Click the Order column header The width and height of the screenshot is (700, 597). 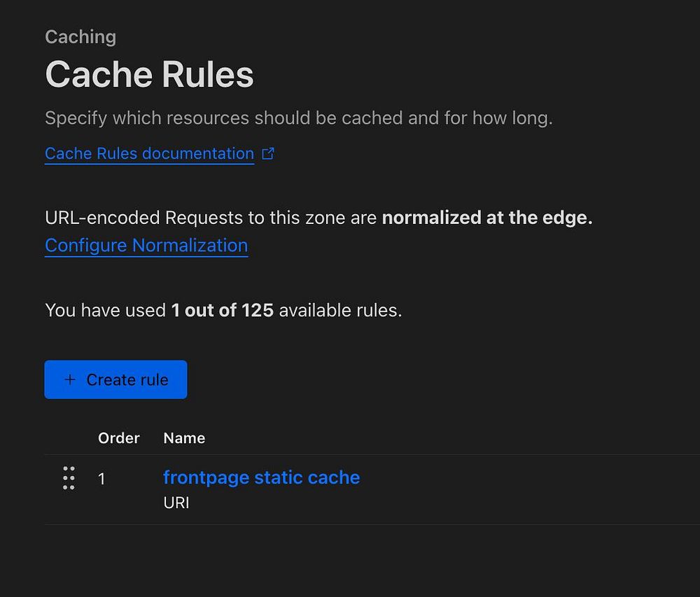tap(119, 438)
